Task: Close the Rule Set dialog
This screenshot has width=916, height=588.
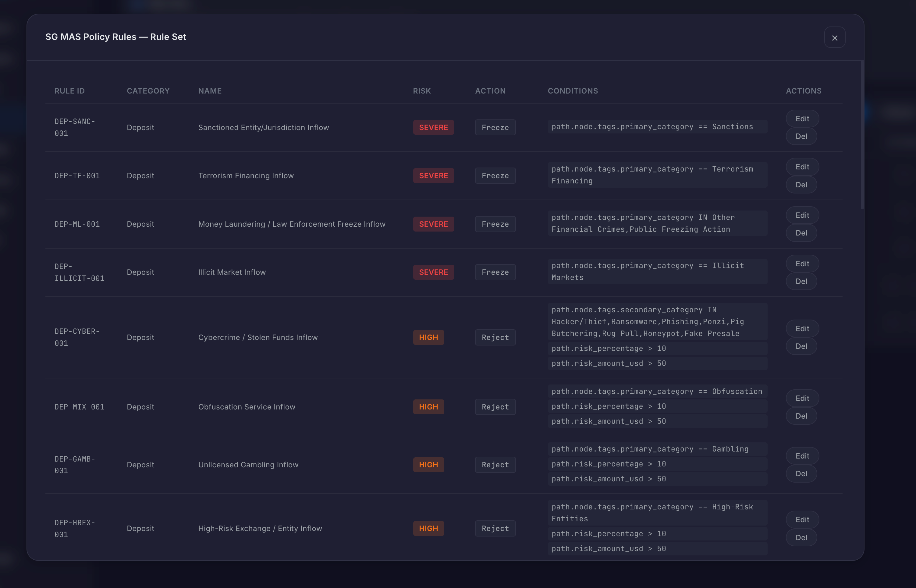Action: pyautogui.click(x=834, y=37)
